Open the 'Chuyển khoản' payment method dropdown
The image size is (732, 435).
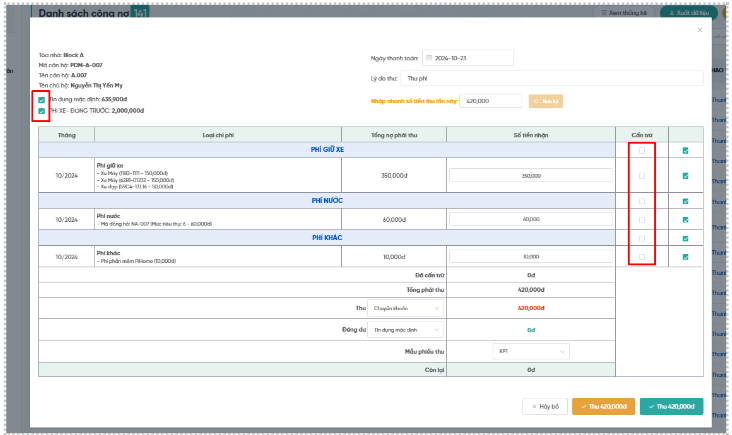pyautogui.click(x=405, y=308)
